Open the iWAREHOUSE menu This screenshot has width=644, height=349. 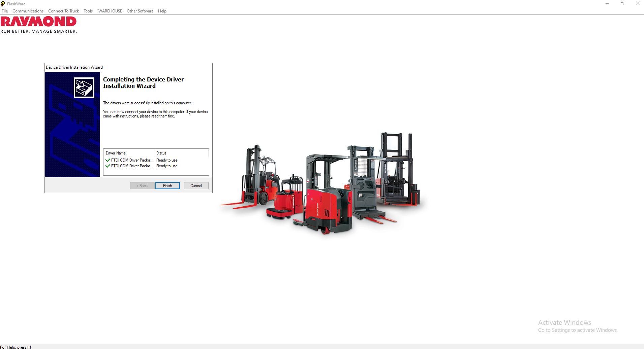[110, 11]
